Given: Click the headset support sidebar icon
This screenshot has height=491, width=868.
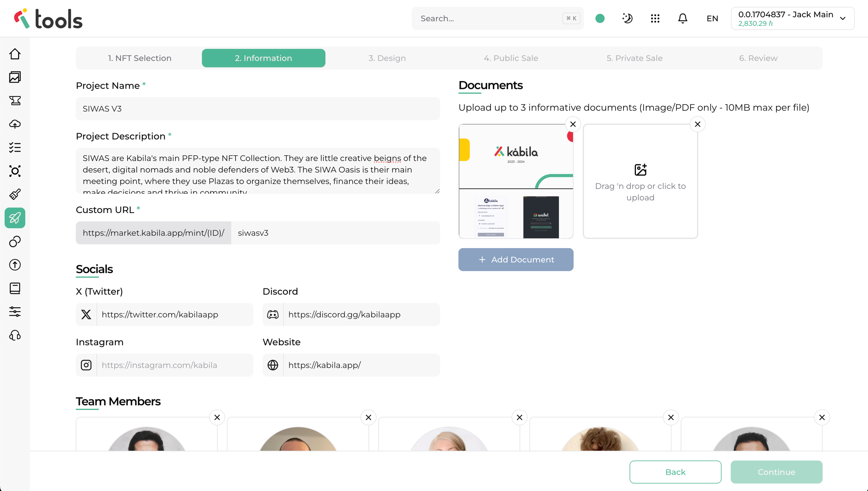Looking at the screenshot, I should [15, 335].
